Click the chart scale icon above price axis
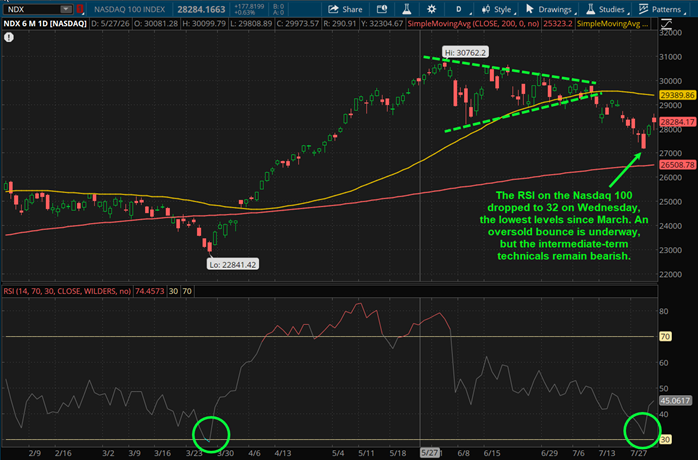This screenshot has width=699, height=460. point(666,24)
